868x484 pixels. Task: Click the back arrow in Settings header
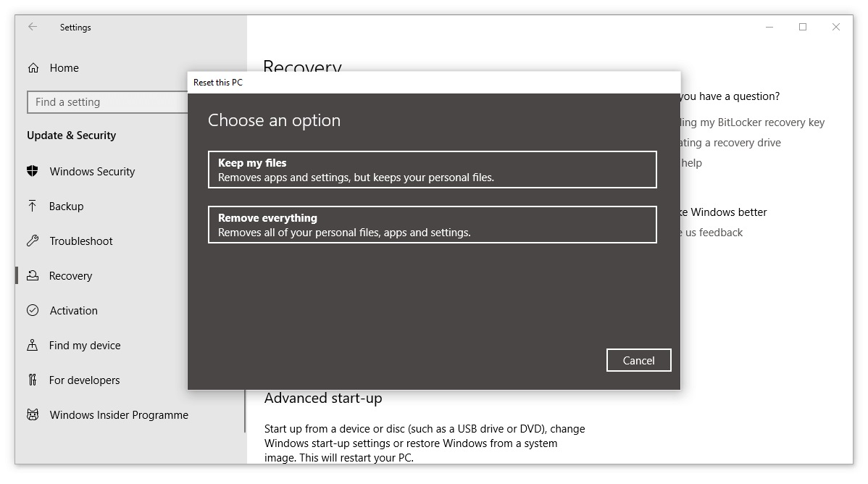[x=33, y=27]
